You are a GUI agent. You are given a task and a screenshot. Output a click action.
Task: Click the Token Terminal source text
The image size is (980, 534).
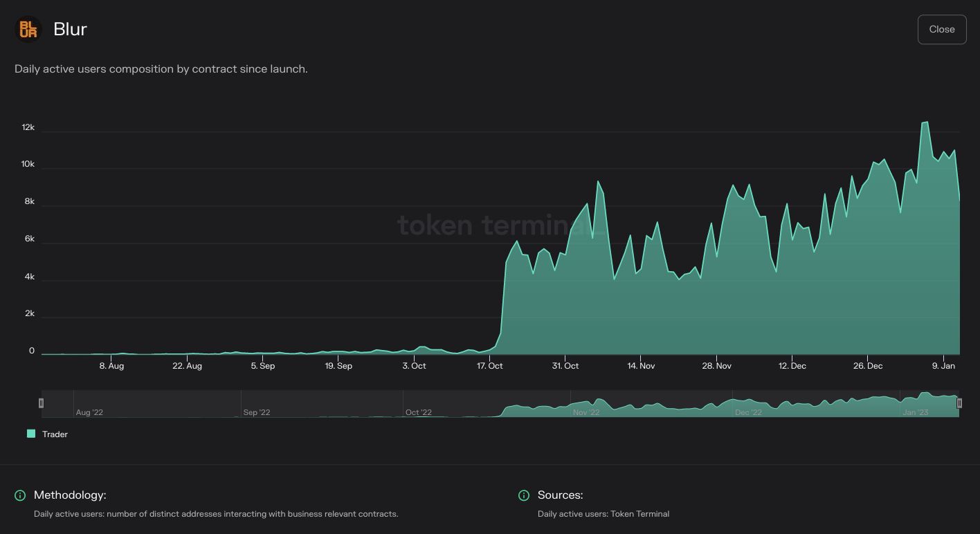pyautogui.click(x=604, y=514)
